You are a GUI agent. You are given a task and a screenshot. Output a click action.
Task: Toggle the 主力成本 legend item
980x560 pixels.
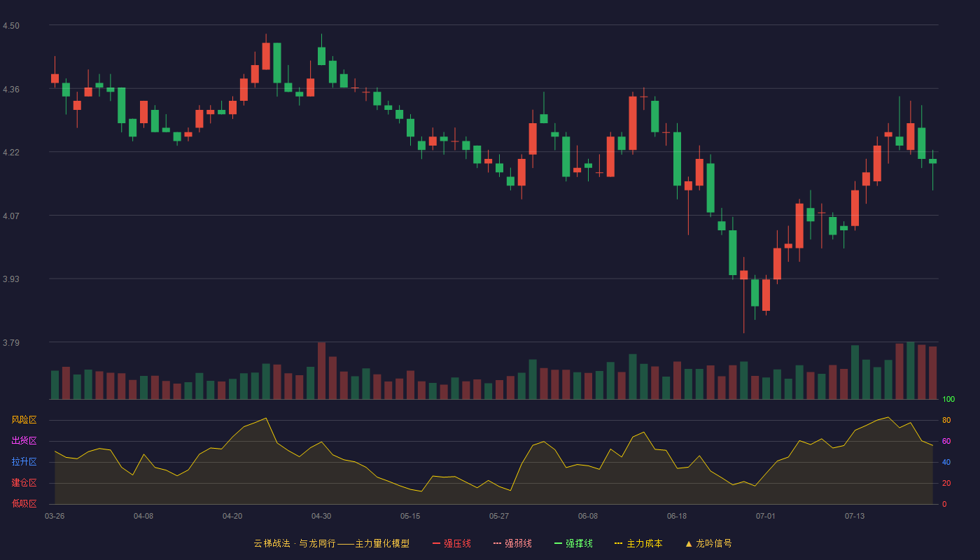coord(638,543)
